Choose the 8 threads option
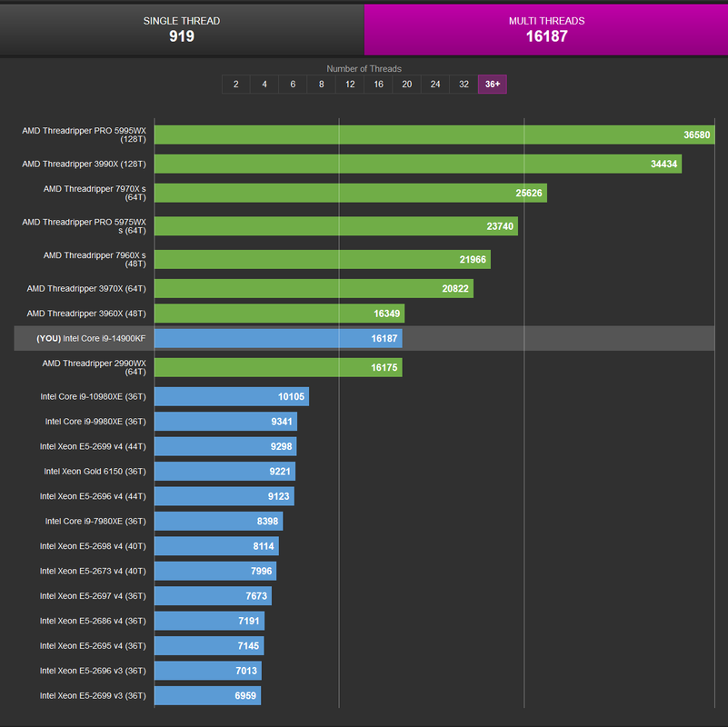Viewport: 728px width, 727px height. 322,84
